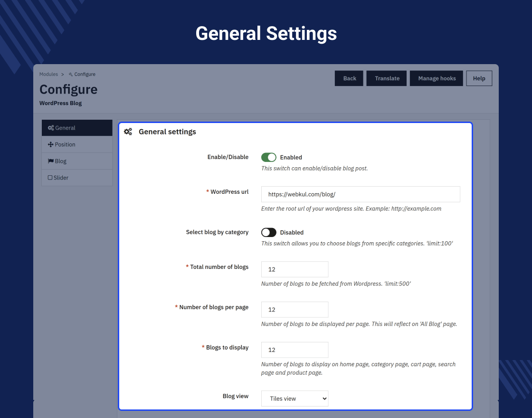Click the cogs icon in General sidebar tab

tap(51, 128)
